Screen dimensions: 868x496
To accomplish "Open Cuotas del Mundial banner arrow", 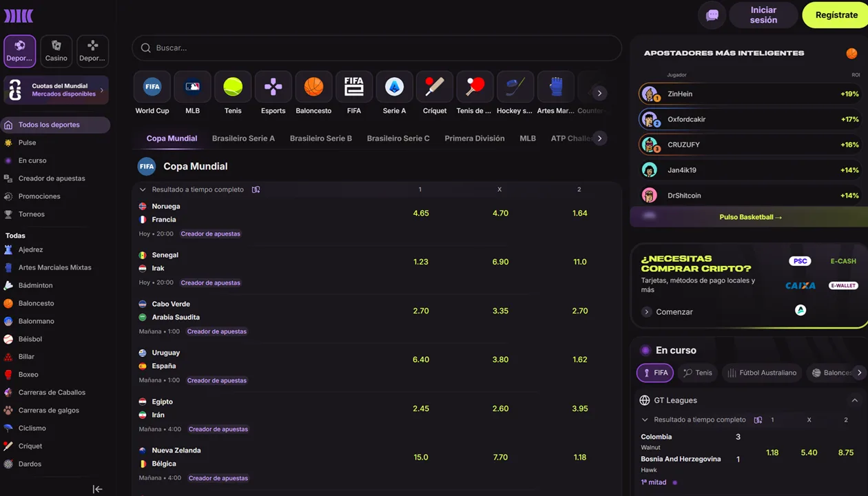I will tap(102, 90).
